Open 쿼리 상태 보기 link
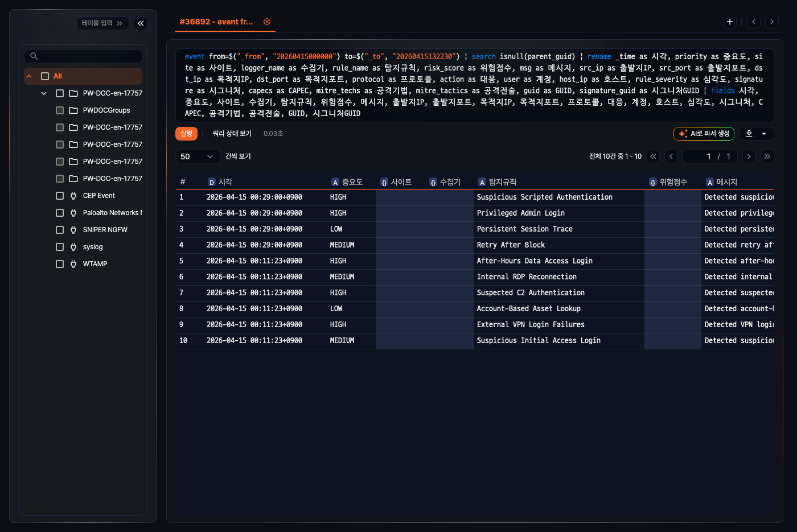797x532 pixels. pos(232,134)
